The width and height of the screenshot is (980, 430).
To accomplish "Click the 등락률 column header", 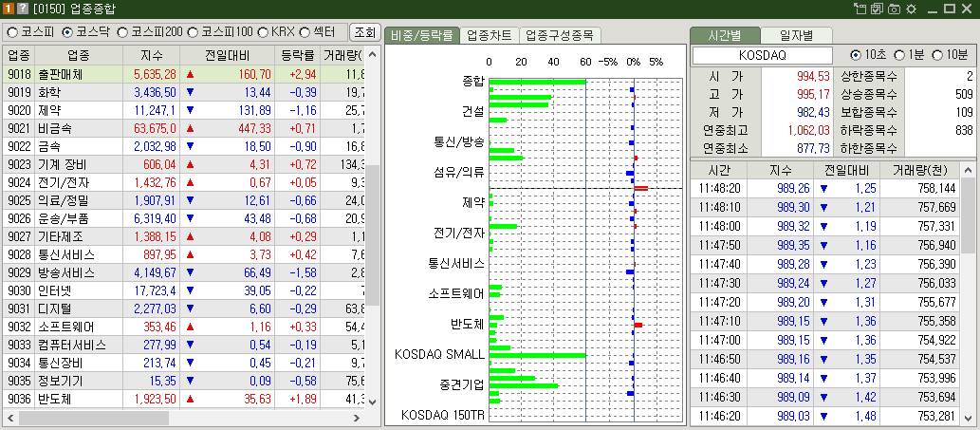I will 297,55.
